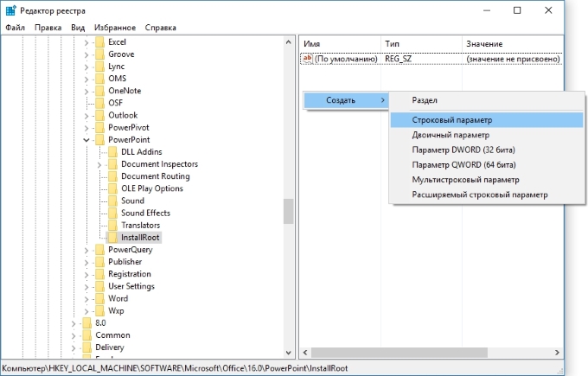The image size is (588, 376).
Task: Click the (значение не присвоено) value cell
Action: coord(513,59)
